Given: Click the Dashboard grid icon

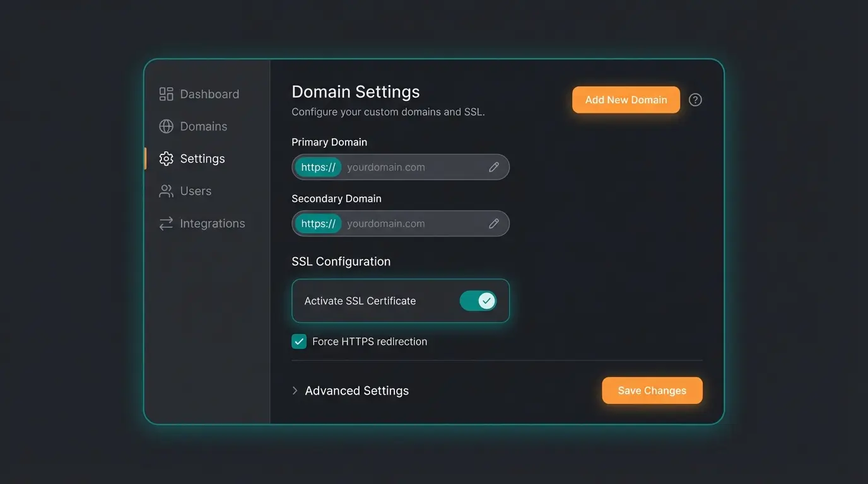Looking at the screenshot, I should coord(166,93).
